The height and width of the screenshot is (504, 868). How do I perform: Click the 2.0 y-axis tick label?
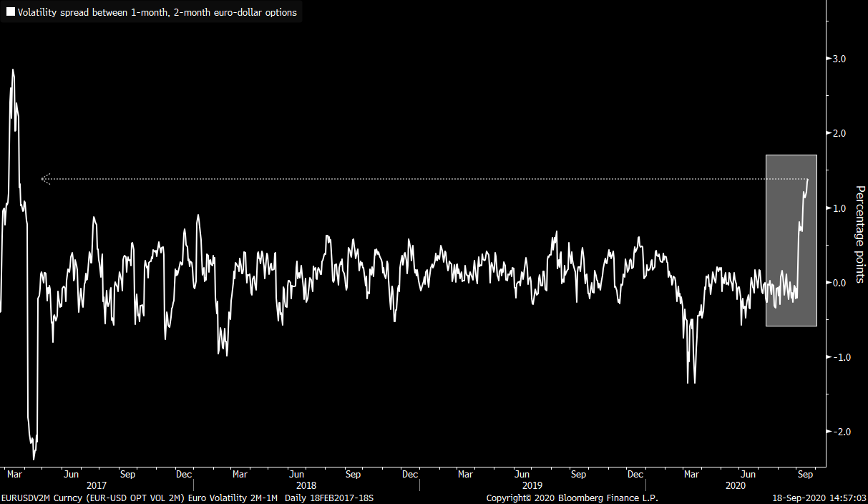(x=839, y=133)
